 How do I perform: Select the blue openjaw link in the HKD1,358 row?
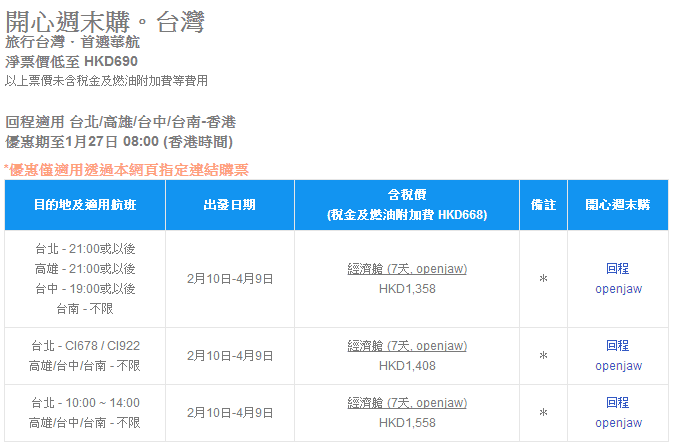coord(617,289)
